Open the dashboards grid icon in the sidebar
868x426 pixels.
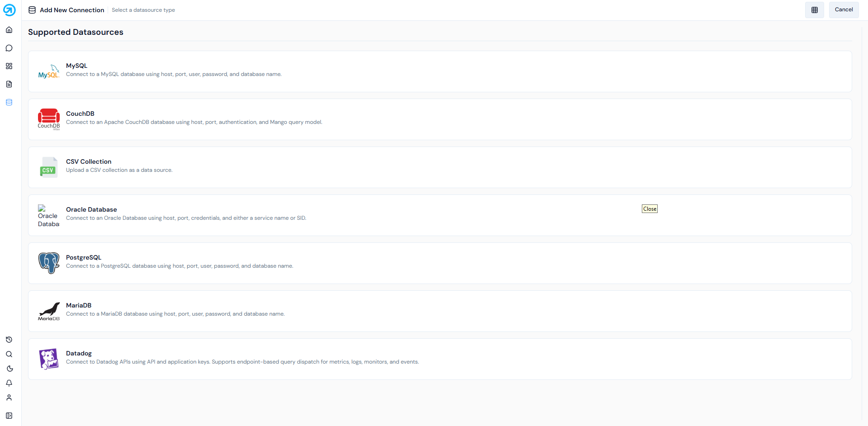click(9, 66)
